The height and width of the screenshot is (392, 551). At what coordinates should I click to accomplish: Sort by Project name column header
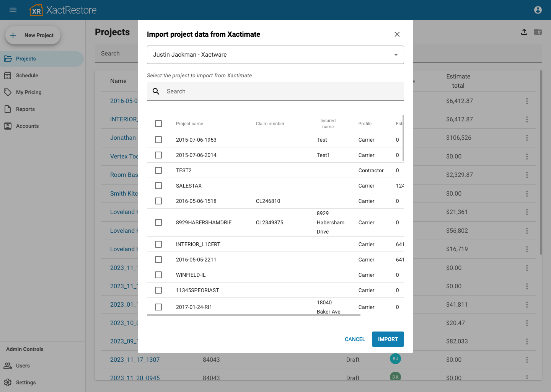[x=189, y=124]
